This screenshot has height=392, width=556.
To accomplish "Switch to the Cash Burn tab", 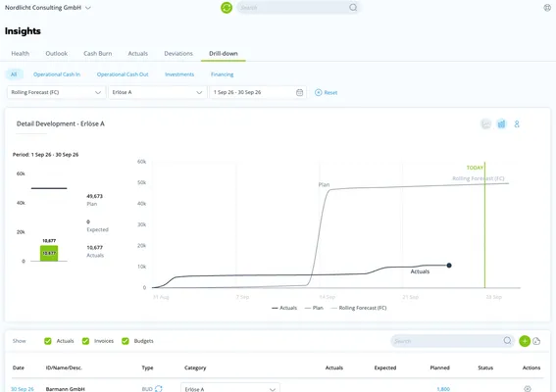I will [x=97, y=54].
